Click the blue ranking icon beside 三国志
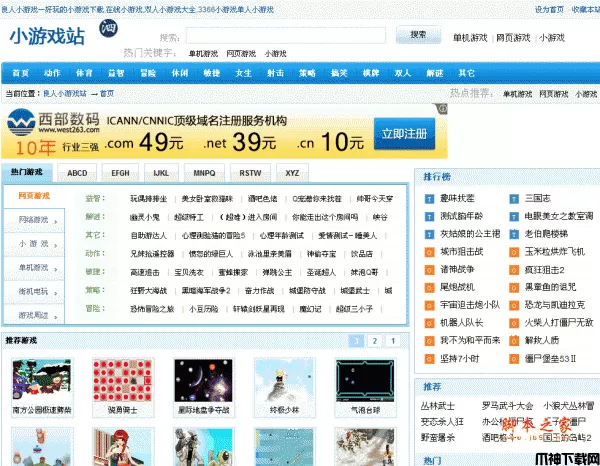 [514, 198]
